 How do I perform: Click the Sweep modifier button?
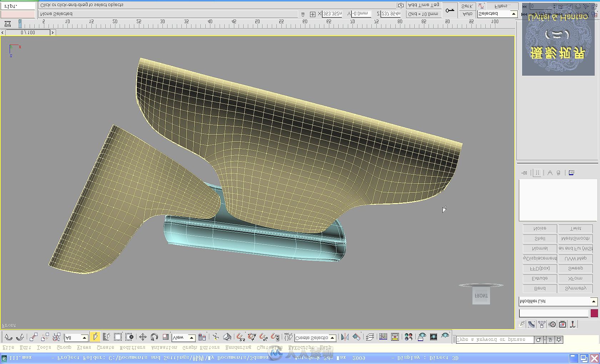pyautogui.click(x=575, y=268)
